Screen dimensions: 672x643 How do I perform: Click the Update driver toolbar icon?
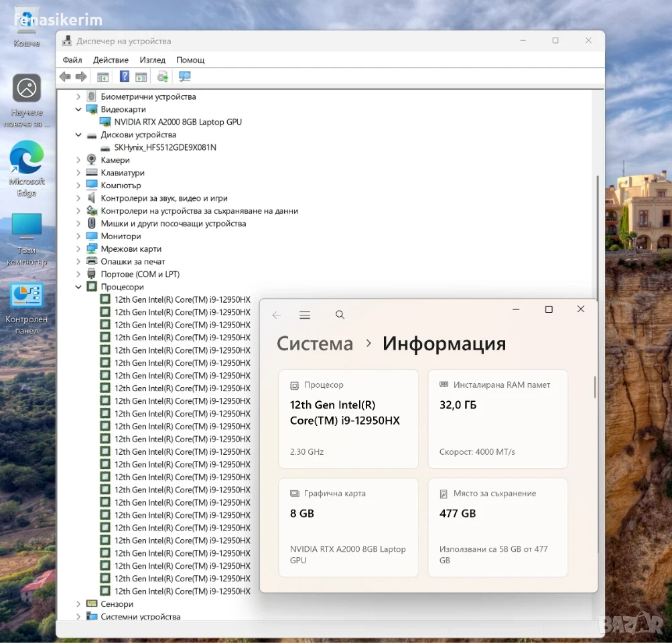click(162, 76)
